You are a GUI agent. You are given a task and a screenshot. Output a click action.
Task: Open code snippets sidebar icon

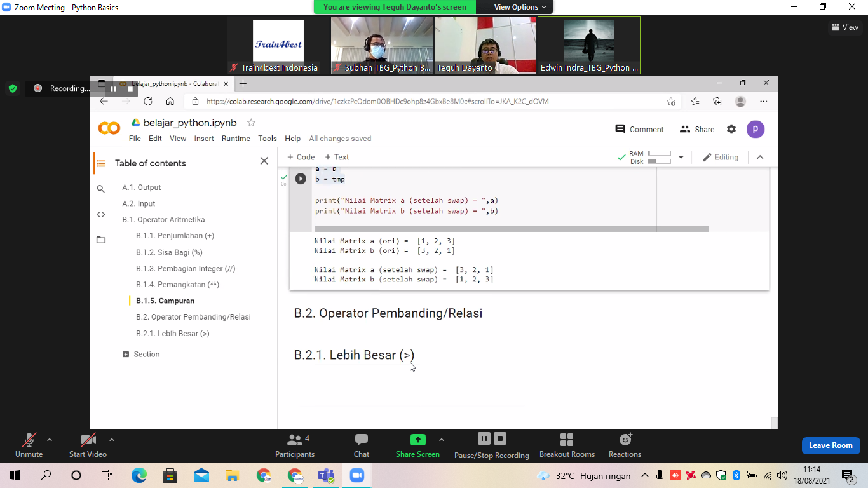(x=101, y=214)
